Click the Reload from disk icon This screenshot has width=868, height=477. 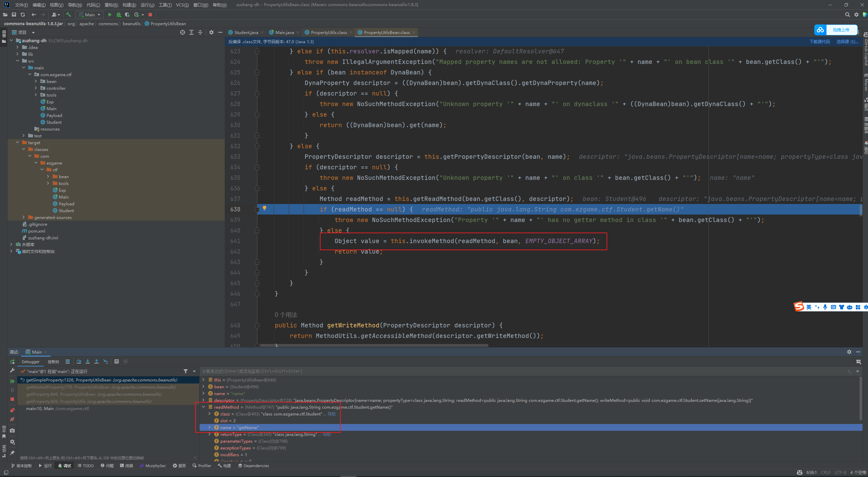click(x=23, y=15)
